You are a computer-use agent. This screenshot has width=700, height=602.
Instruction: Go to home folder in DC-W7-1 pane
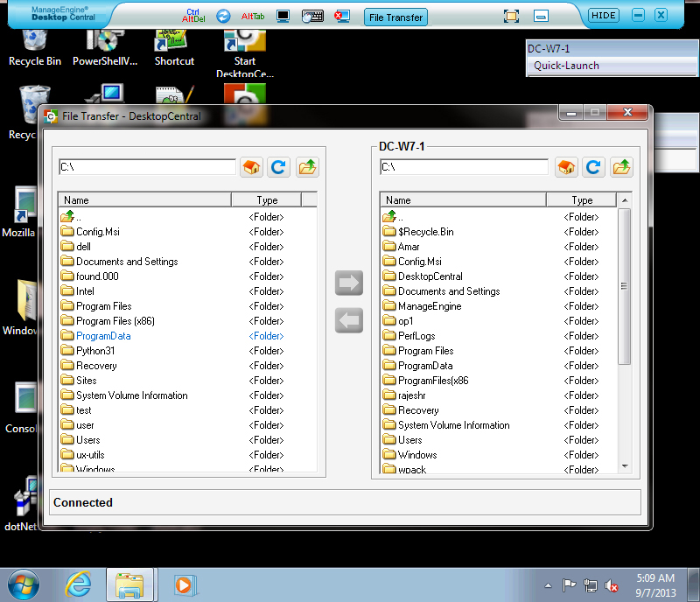[x=566, y=167]
